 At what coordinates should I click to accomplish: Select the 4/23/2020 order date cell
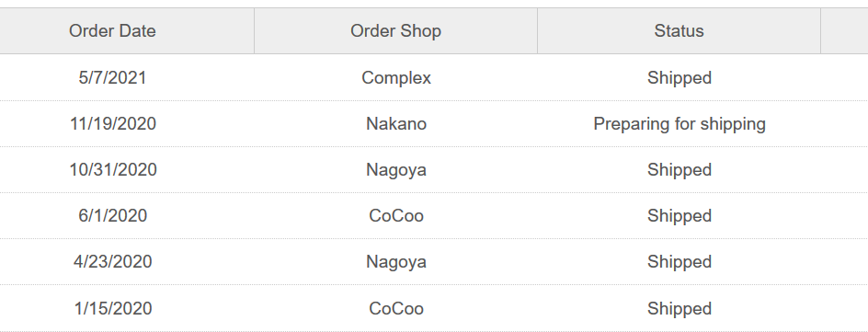point(112,261)
